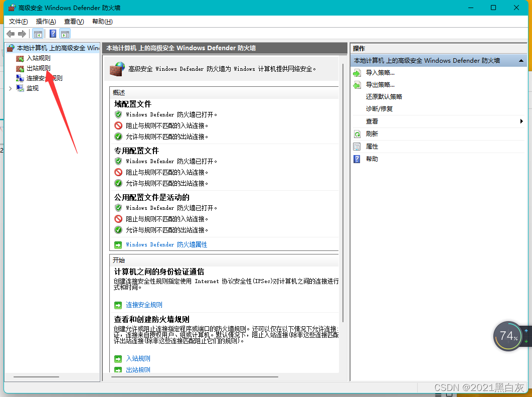
Task: Click the firewall globe icon in the banner
Action: (117, 69)
